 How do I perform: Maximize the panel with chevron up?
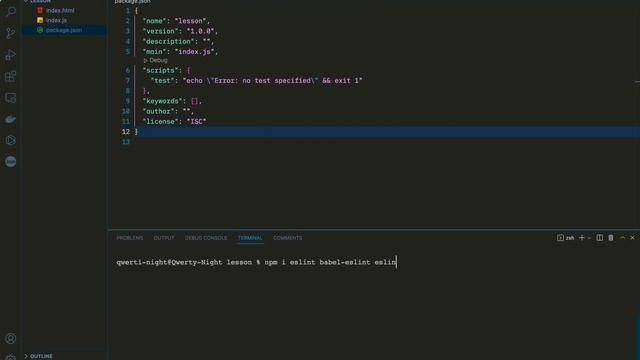tap(622, 238)
